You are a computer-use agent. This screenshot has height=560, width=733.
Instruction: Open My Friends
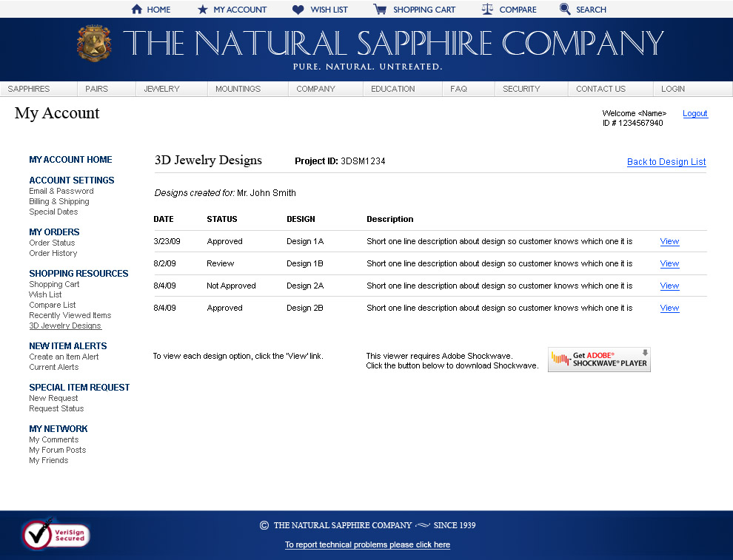(x=49, y=461)
